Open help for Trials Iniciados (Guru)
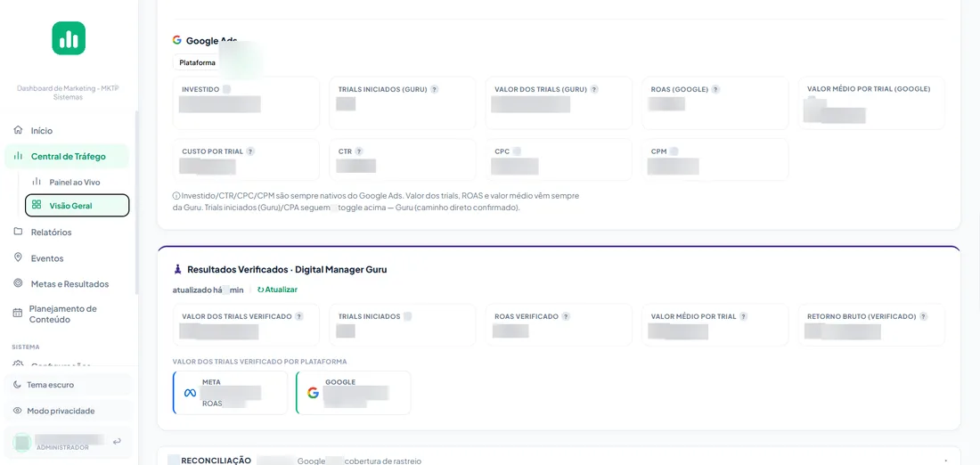This screenshot has height=465, width=980. point(435,89)
